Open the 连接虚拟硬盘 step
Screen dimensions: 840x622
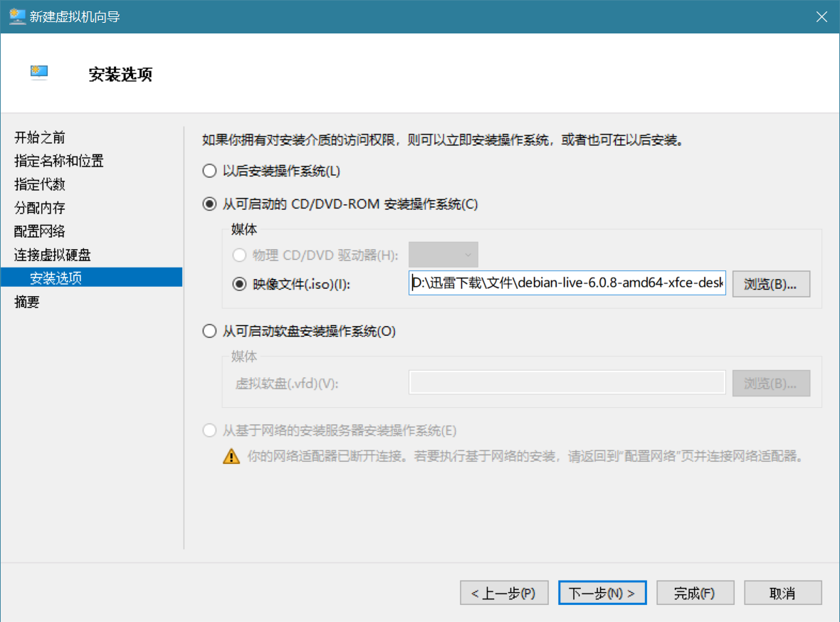53,255
